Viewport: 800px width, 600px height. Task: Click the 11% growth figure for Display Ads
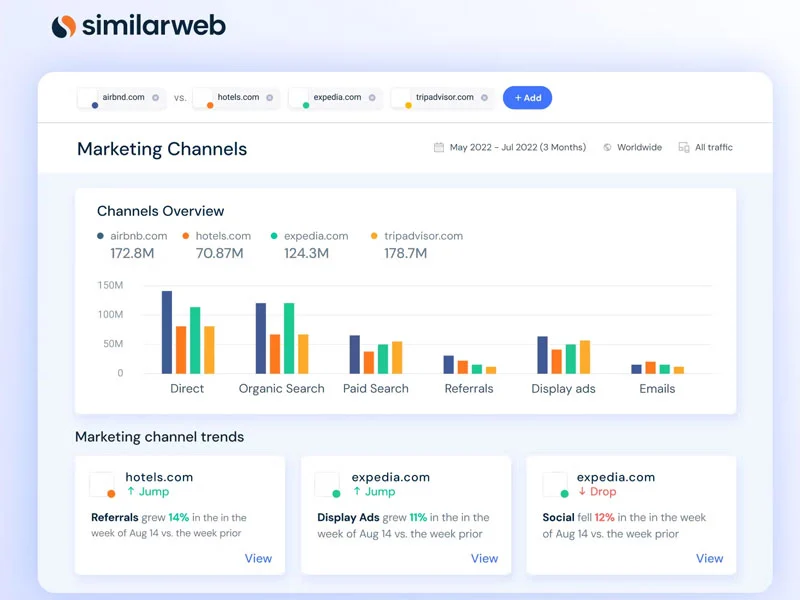tap(418, 517)
